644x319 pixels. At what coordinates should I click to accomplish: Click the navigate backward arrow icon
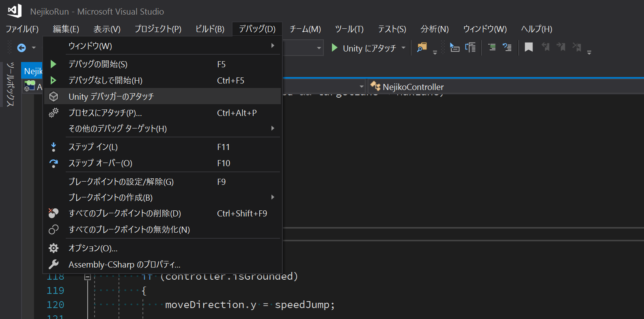(x=22, y=48)
